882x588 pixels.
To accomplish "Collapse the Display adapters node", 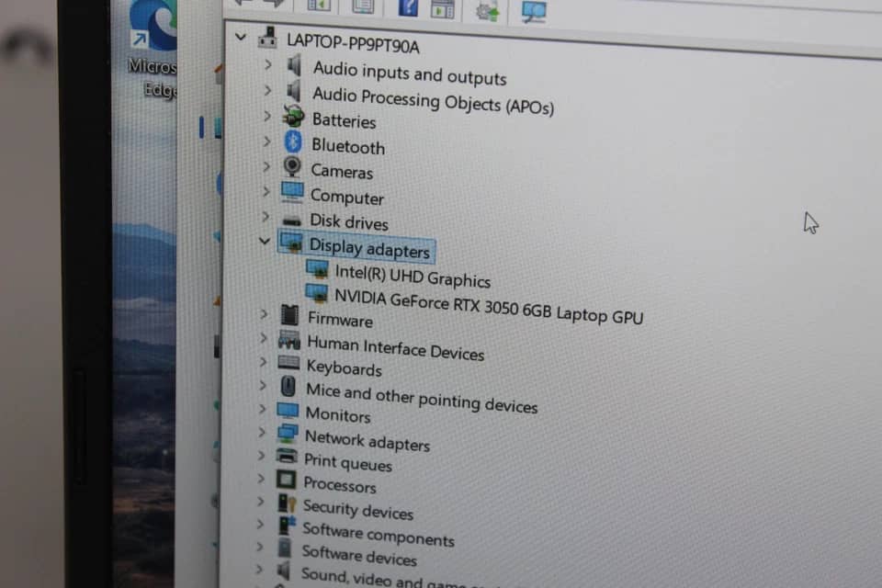I will point(265,241).
